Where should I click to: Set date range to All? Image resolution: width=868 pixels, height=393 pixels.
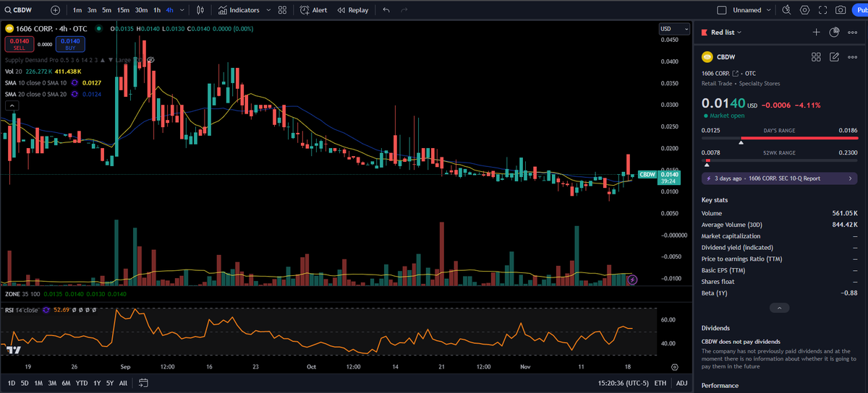pyautogui.click(x=123, y=383)
